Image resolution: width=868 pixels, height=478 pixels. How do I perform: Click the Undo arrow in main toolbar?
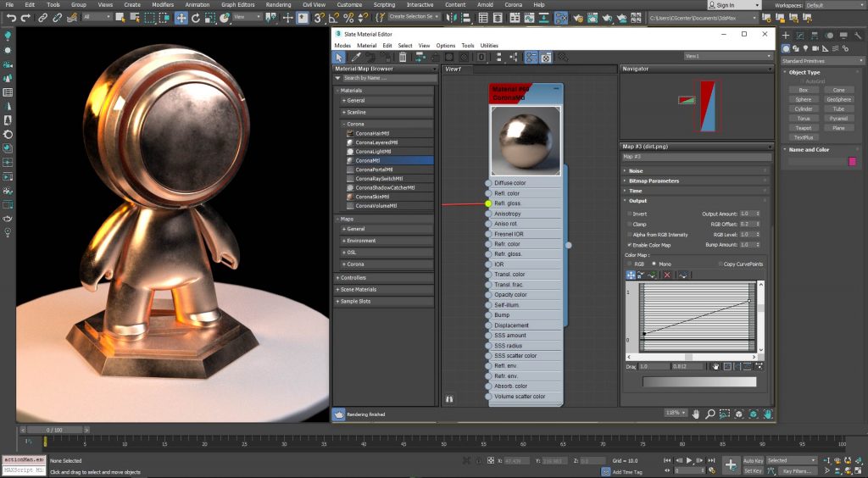tap(12, 18)
